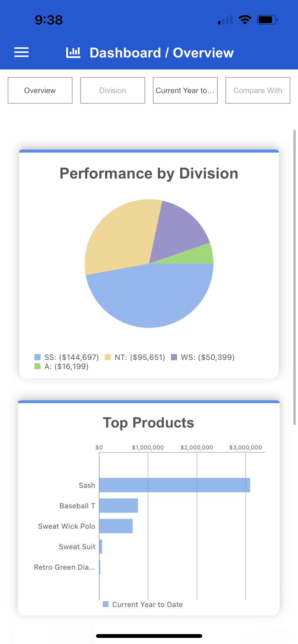Click the vertical scrollbar on the right
The width and height of the screenshot is (298, 644).
coord(294,277)
